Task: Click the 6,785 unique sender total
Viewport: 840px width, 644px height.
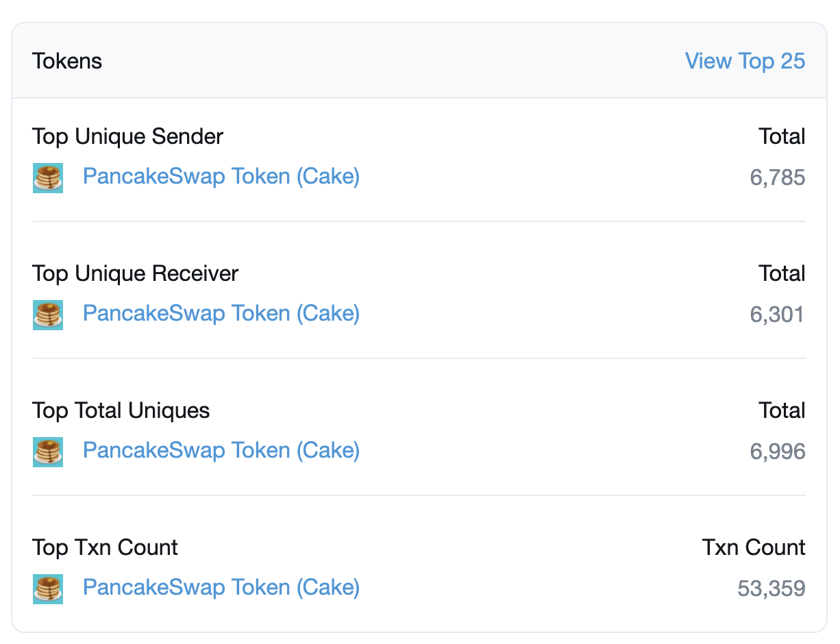Action: 778,178
